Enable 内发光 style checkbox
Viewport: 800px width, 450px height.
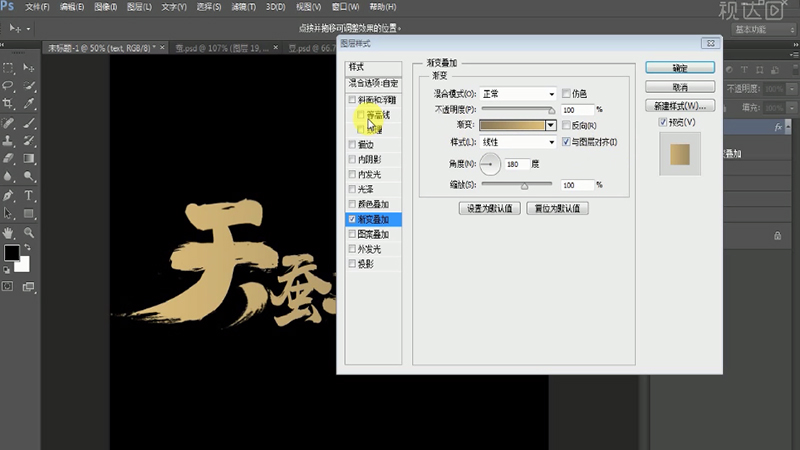tap(352, 174)
